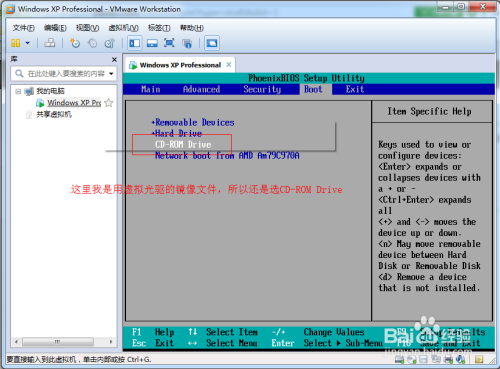Open the 视图(V) menu
The image size is (500, 369).
[x=87, y=28]
